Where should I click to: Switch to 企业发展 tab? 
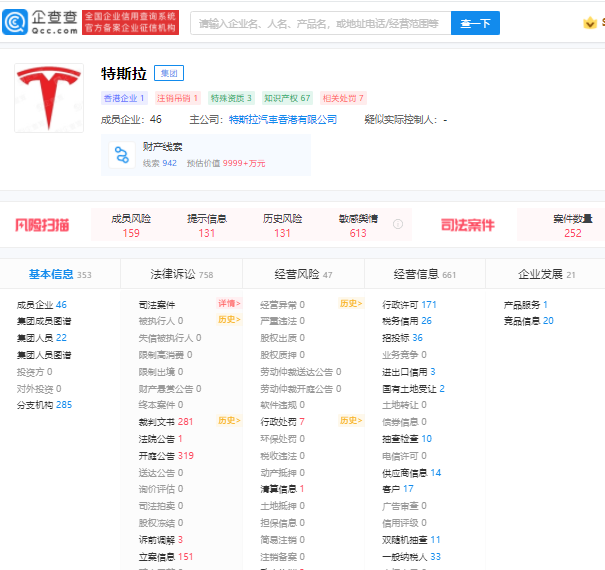(x=546, y=274)
